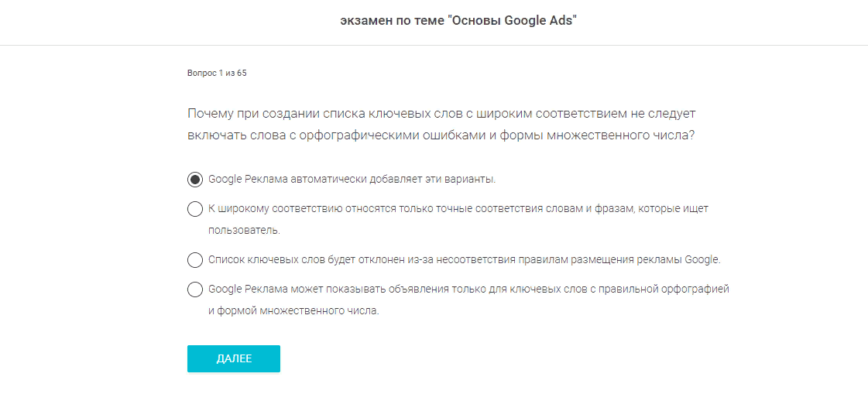868x394 pixels.
Task: Click the question line starting with "Почему при создании"
Action: 441,114
